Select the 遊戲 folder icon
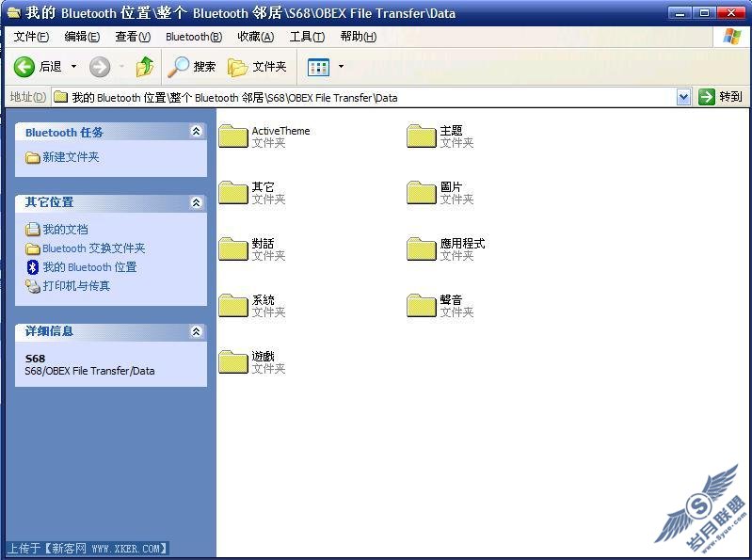 [x=233, y=362]
